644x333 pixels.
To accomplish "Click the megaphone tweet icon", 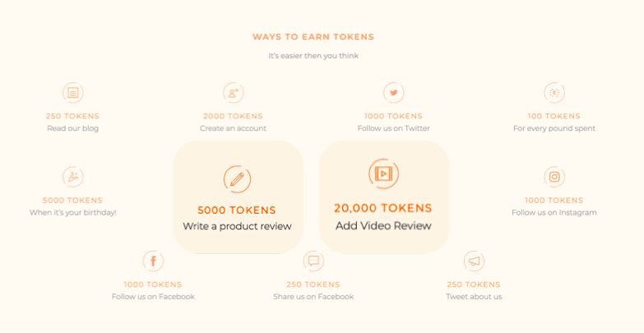I will tap(474, 261).
